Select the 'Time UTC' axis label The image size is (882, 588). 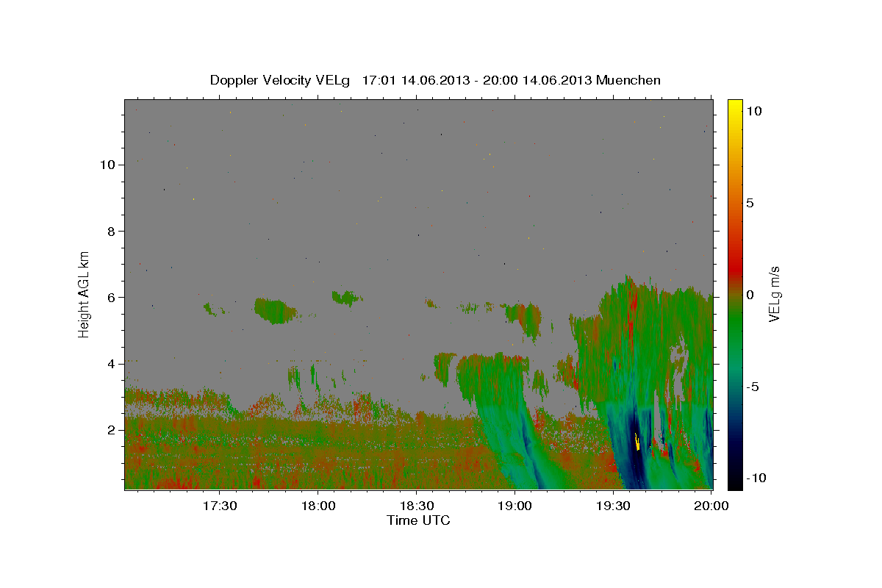tap(419, 520)
